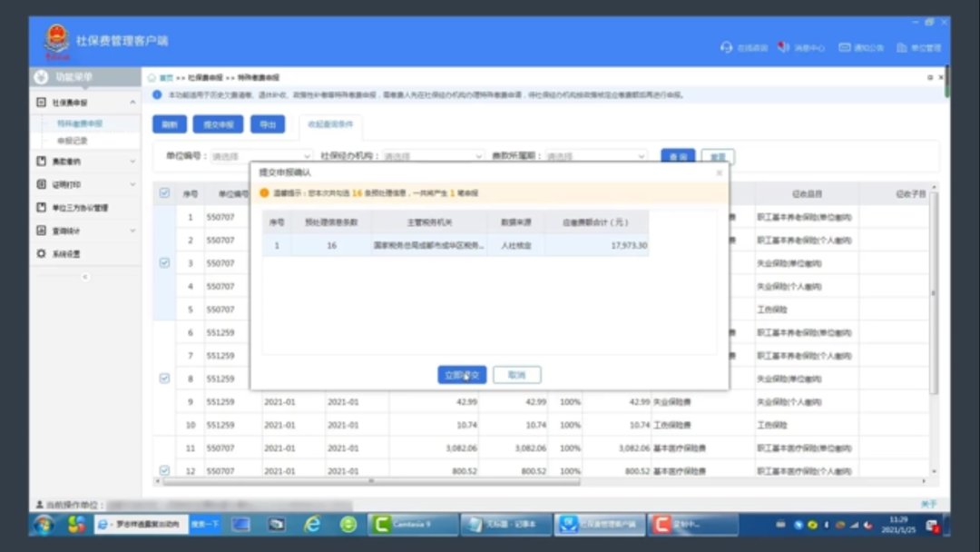Open 在线咨询 headset icon in header
980x552 pixels.
[726, 47]
